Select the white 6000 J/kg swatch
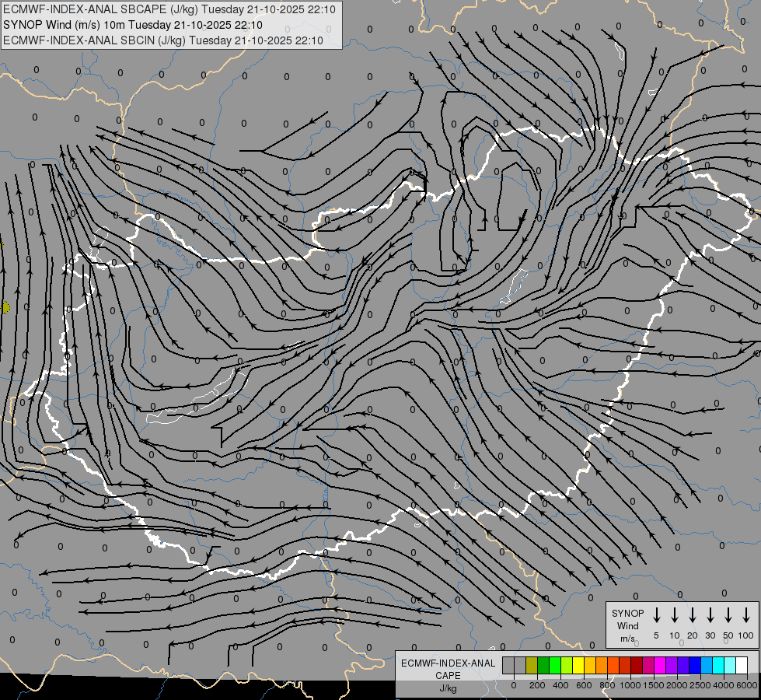 click(x=741, y=665)
